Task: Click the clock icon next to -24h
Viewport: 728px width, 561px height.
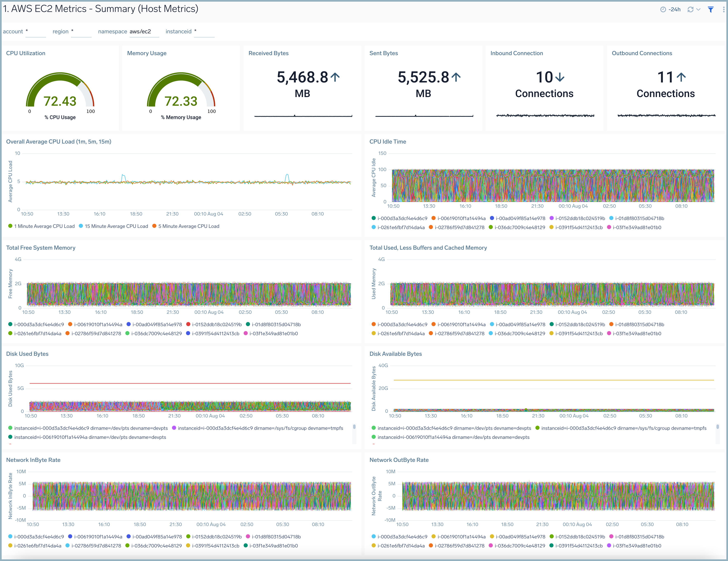Action: click(663, 9)
